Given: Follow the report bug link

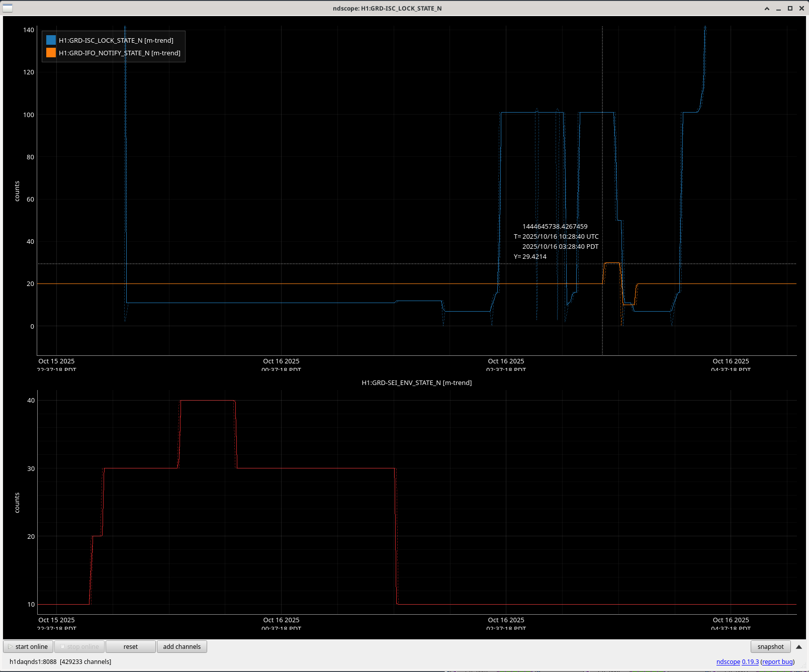Looking at the screenshot, I should coord(777,661).
